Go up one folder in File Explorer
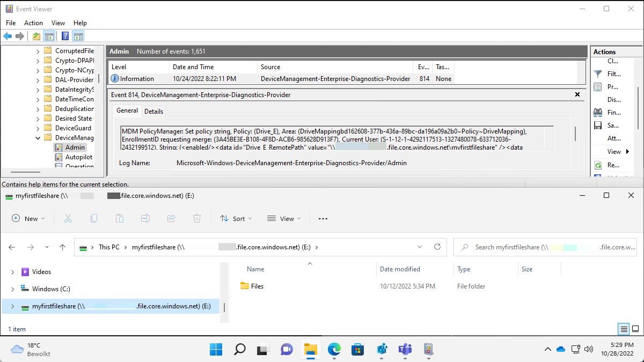 (63, 247)
